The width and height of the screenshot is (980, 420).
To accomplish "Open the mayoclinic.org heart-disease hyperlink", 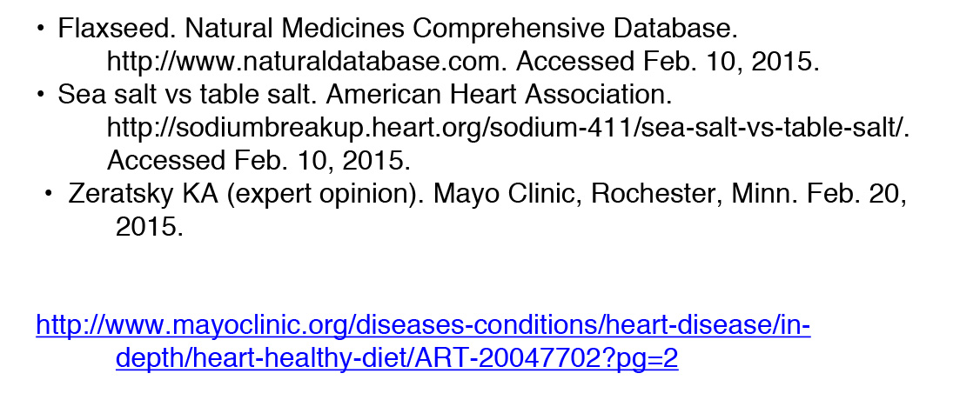I will [423, 326].
